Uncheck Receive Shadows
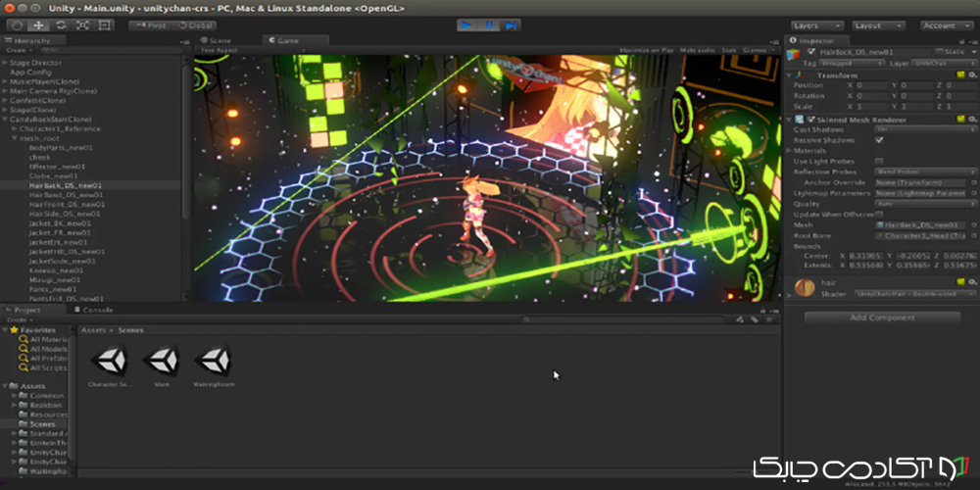 [x=879, y=140]
